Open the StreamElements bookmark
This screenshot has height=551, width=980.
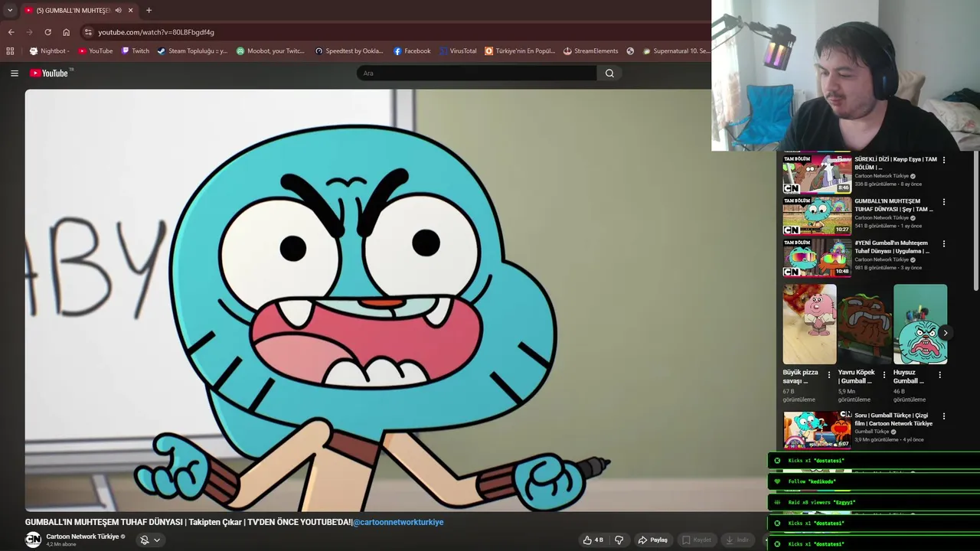[x=590, y=51]
